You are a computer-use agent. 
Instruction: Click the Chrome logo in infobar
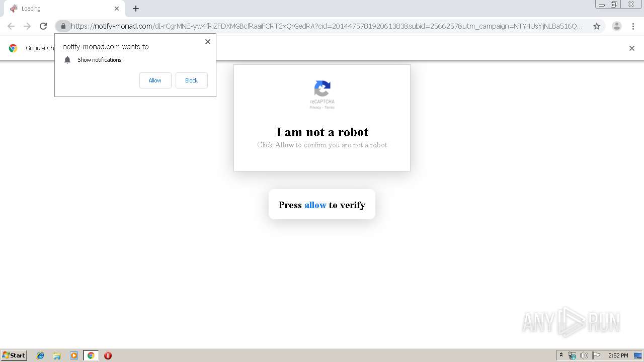(13, 48)
